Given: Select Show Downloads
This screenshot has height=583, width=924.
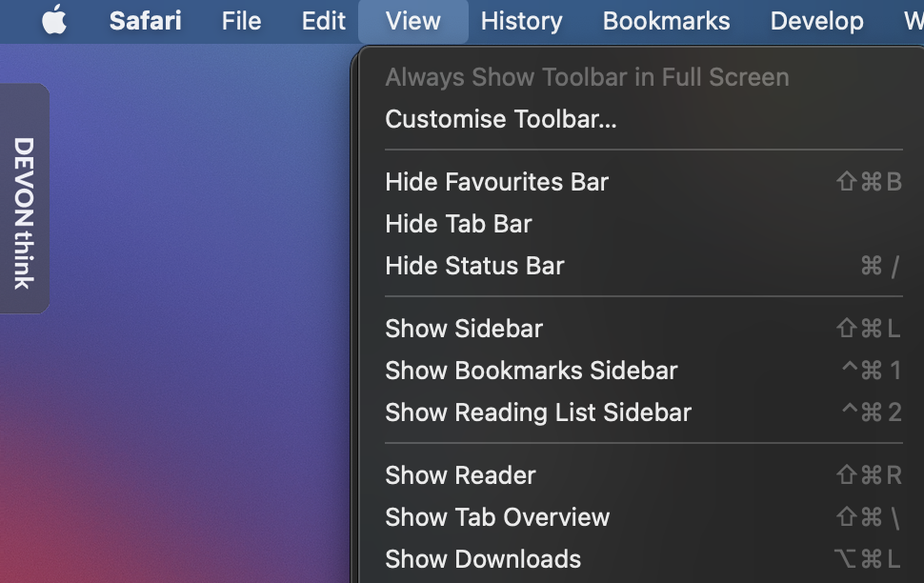Looking at the screenshot, I should [x=644, y=559].
